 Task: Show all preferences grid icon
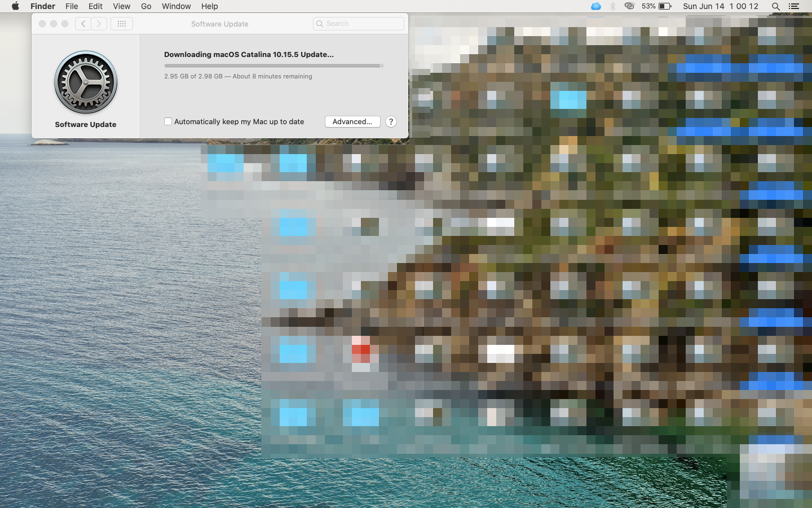[x=122, y=24]
